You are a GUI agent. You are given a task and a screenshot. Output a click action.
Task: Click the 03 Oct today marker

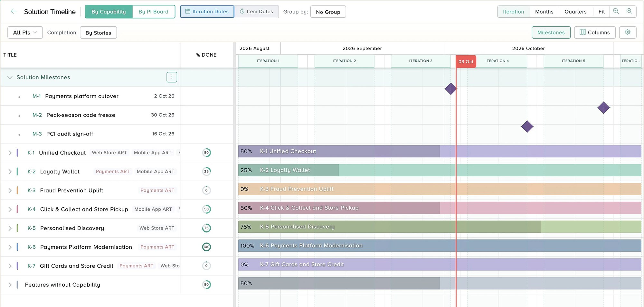[466, 61]
